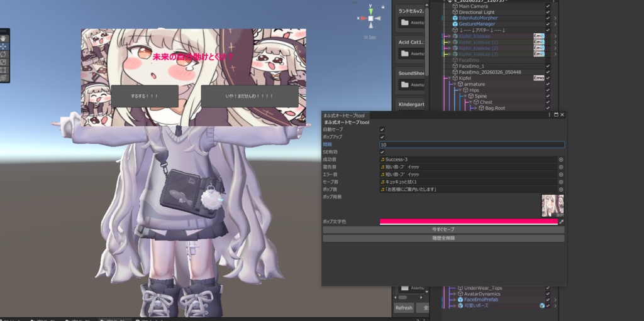Click the Success-3 audio clip field
The width and height of the screenshot is (644, 321).
469,160
